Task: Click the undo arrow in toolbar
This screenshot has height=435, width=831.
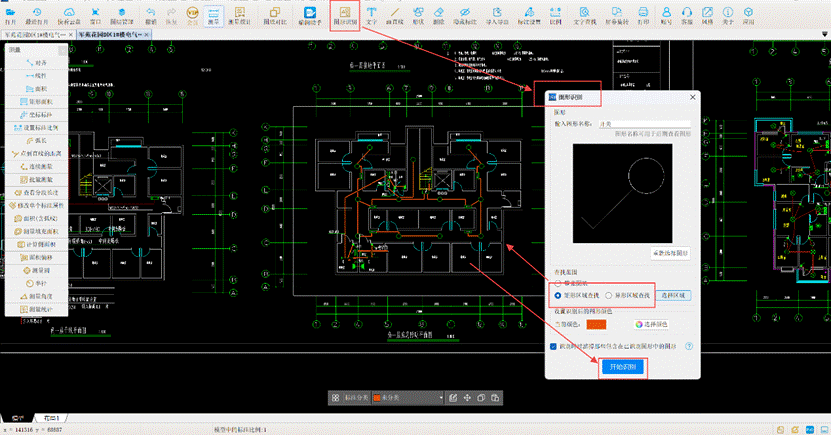Action: coord(151,15)
